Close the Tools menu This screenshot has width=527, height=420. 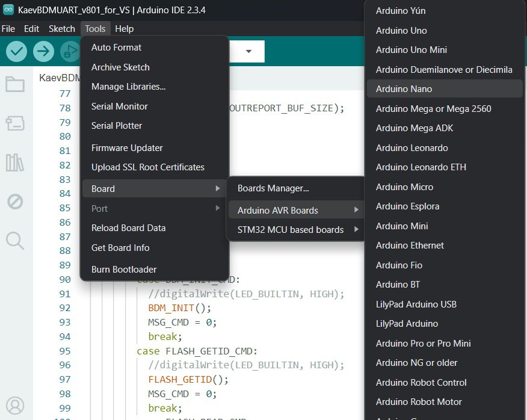95,29
